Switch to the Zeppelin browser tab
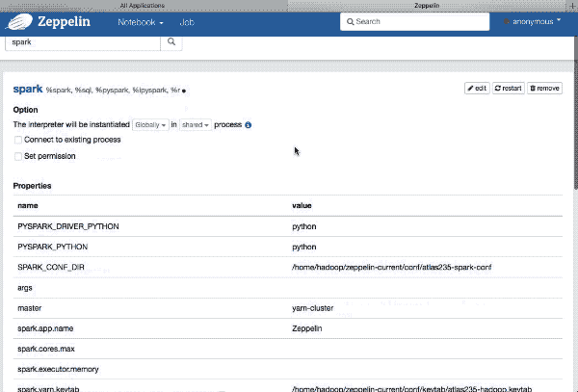578x392 pixels. pyautogui.click(x=427, y=6)
